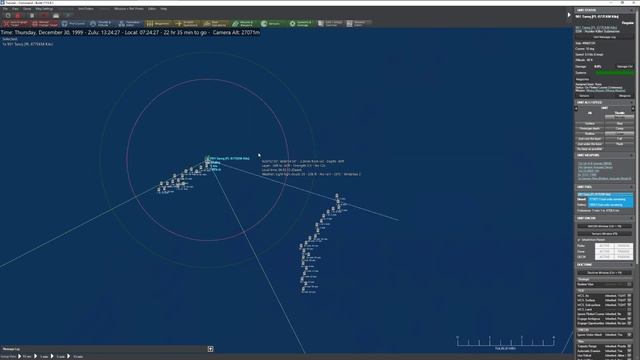This screenshot has height=360, width=640.
Task: Open Doctrine Window button
Action: [604, 273]
